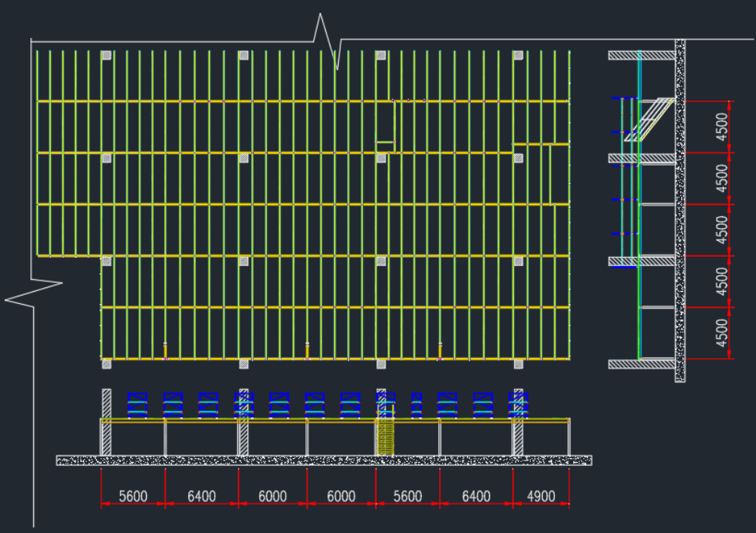This screenshot has width=756, height=533.
Task: Select the 6400 dimension beside the 4900 label
Action: pyautogui.click(x=476, y=496)
